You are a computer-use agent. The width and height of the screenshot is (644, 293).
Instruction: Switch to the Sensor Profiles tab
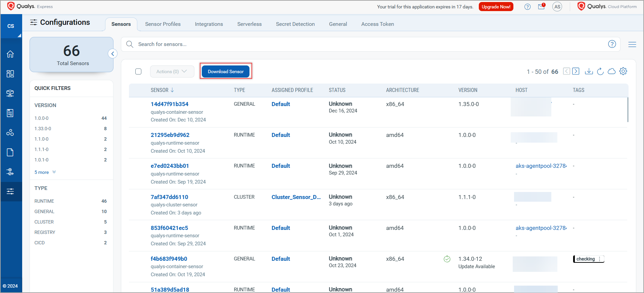[163, 24]
